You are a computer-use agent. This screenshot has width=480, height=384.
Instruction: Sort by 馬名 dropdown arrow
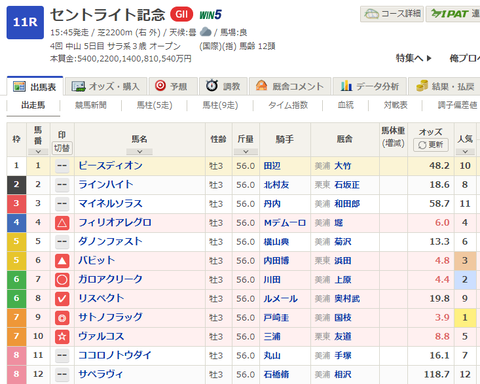(139, 152)
